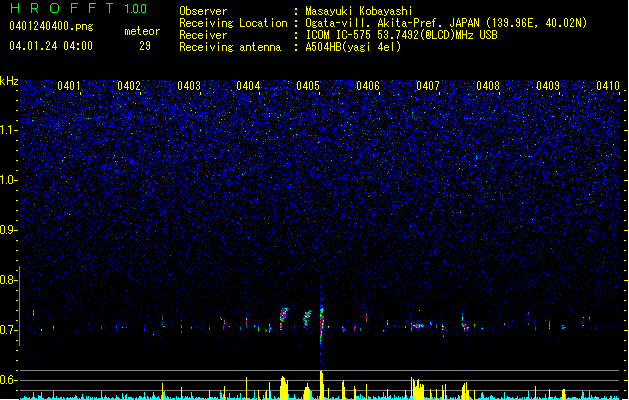The height and width of the screenshot is (400, 629).
Task: Click the tall vertical meteor echo at 0405
Action: coord(321,327)
